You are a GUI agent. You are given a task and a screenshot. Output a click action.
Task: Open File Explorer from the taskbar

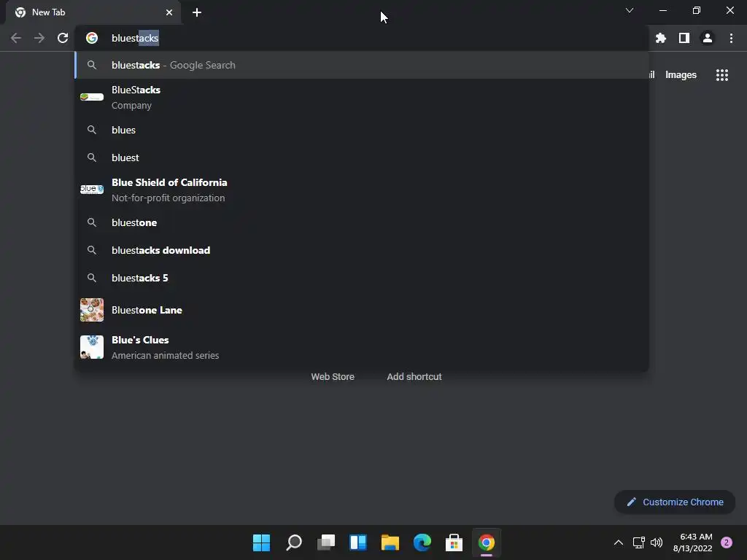click(x=390, y=542)
